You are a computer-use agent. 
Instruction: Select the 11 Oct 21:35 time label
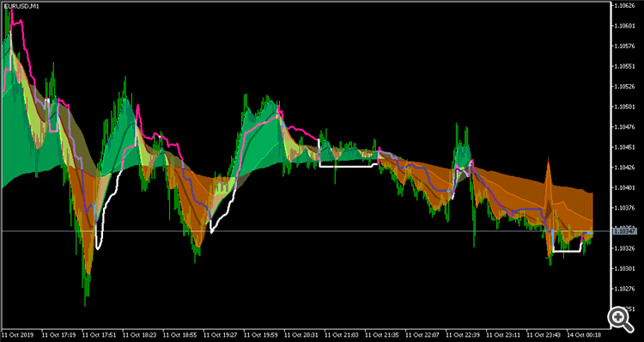[382, 334]
